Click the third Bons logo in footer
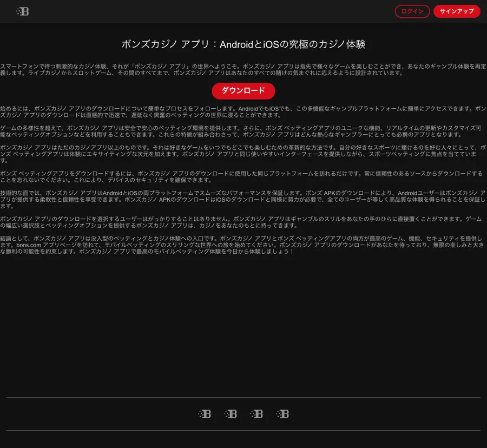Viewport: 487px width, 448px height. [257, 414]
